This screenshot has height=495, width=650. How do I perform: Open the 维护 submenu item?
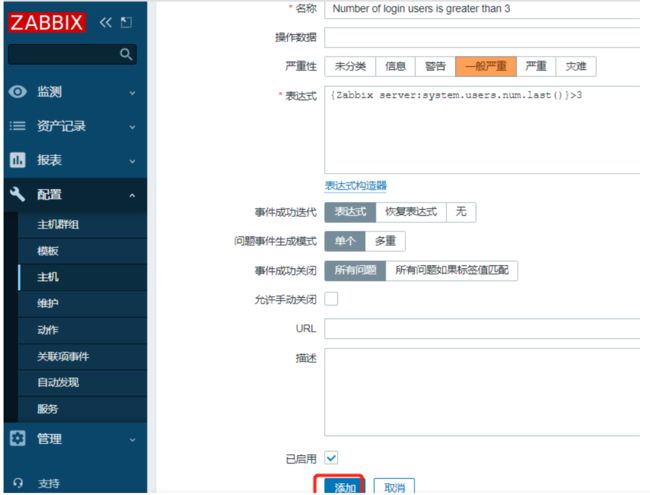point(82,303)
